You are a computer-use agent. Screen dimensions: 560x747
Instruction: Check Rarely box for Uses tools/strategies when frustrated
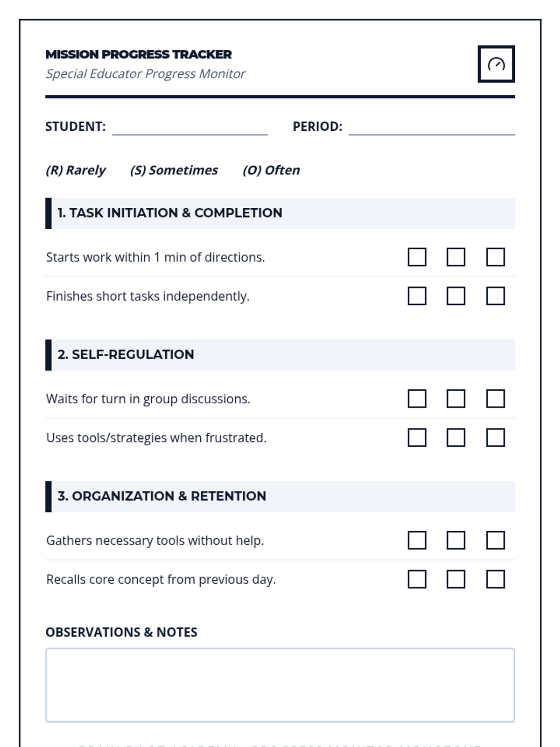click(x=417, y=438)
